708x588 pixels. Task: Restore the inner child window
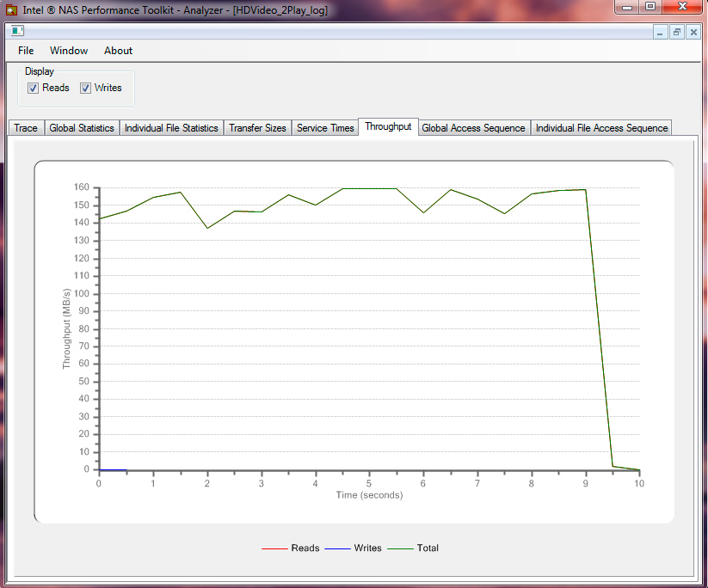(676, 32)
